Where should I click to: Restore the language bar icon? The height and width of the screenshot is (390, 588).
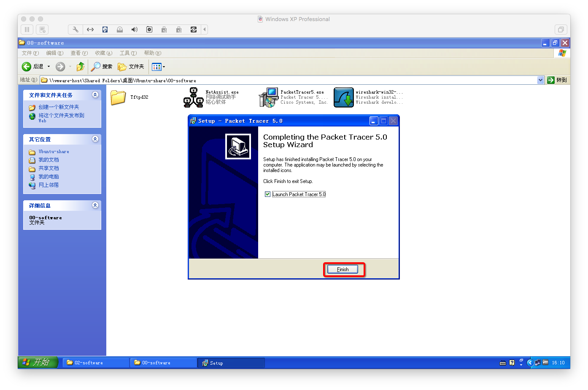point(521,360)
